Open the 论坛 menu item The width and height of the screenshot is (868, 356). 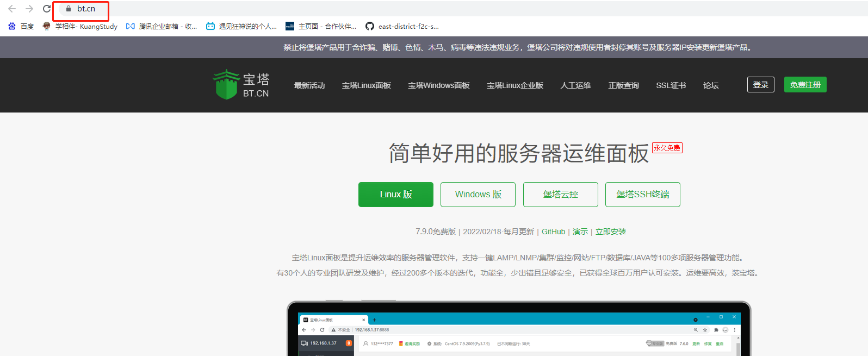[x=711, y=85]
